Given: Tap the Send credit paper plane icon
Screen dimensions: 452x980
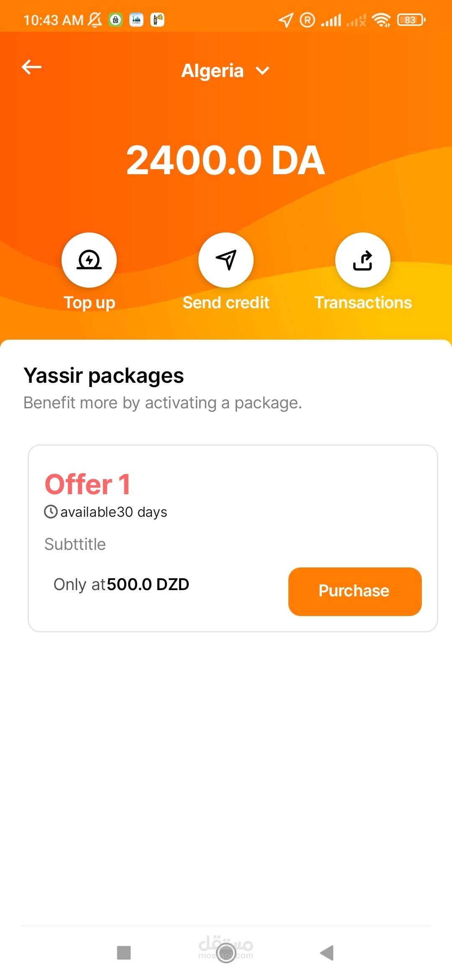Looking at the screenshot, I should coord(226,260).
